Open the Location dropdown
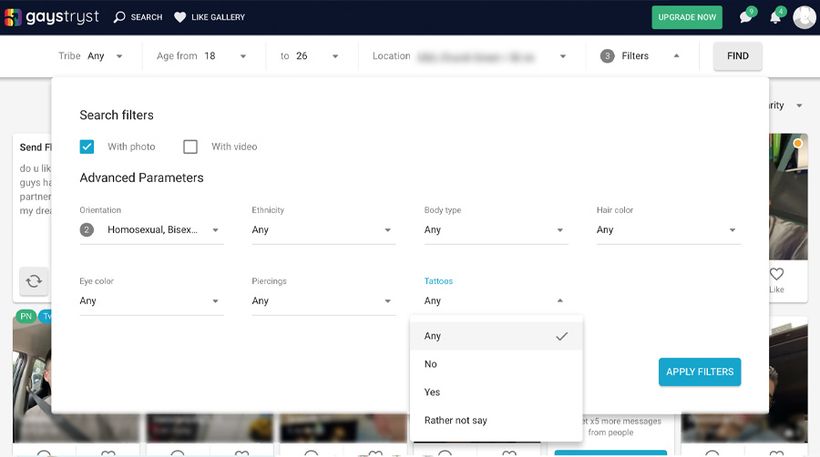 click(469, 56)
